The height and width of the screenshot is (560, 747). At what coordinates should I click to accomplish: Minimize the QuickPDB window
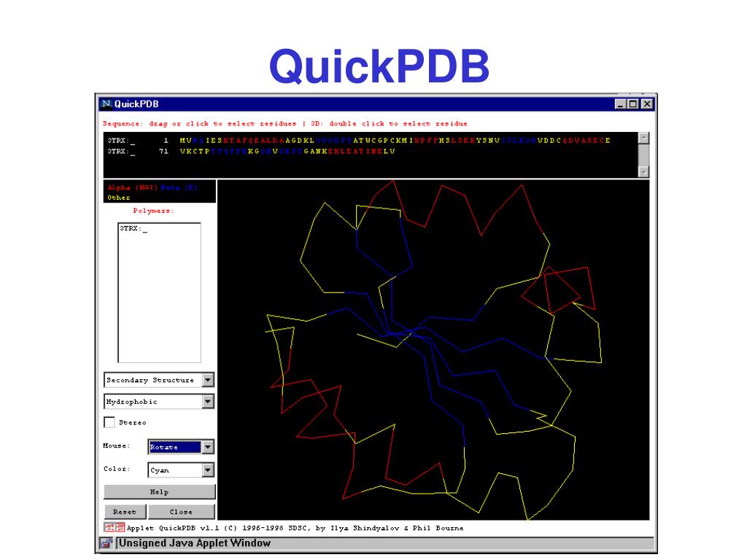pos(620,104)
